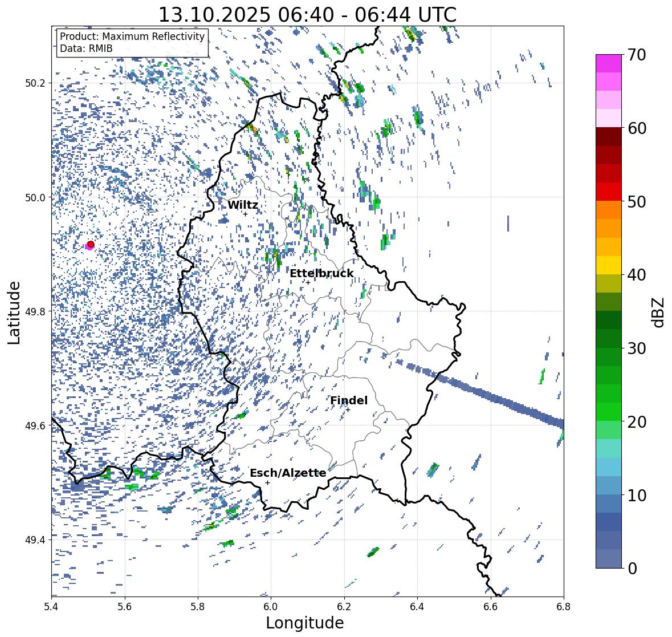The image size is (672, 637).
Task: Click the 5.4 longitude tick label
Action: pyautogui.click(x=51, y=607)
